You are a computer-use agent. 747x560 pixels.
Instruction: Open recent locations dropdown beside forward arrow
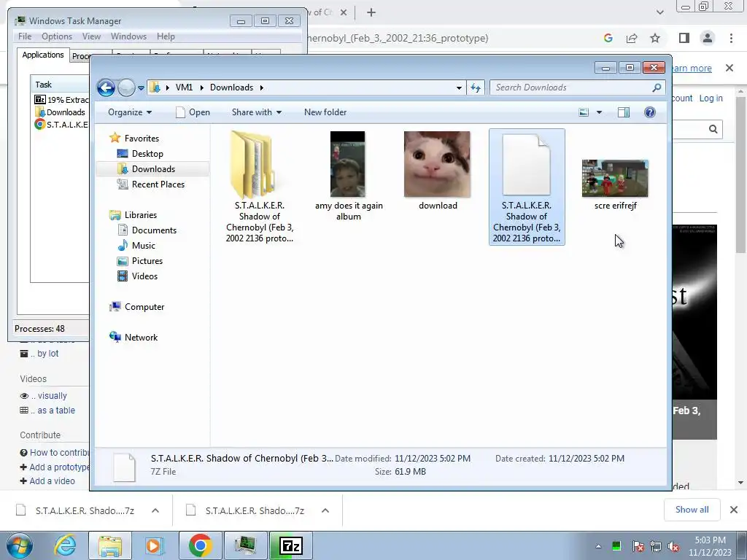click(141, 87)
